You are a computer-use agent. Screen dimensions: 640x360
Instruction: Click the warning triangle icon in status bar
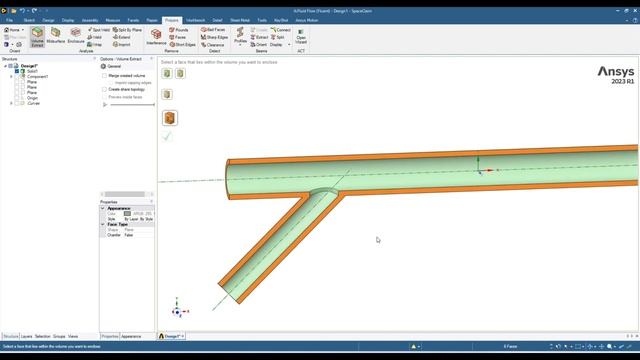[x=413, y=347]
